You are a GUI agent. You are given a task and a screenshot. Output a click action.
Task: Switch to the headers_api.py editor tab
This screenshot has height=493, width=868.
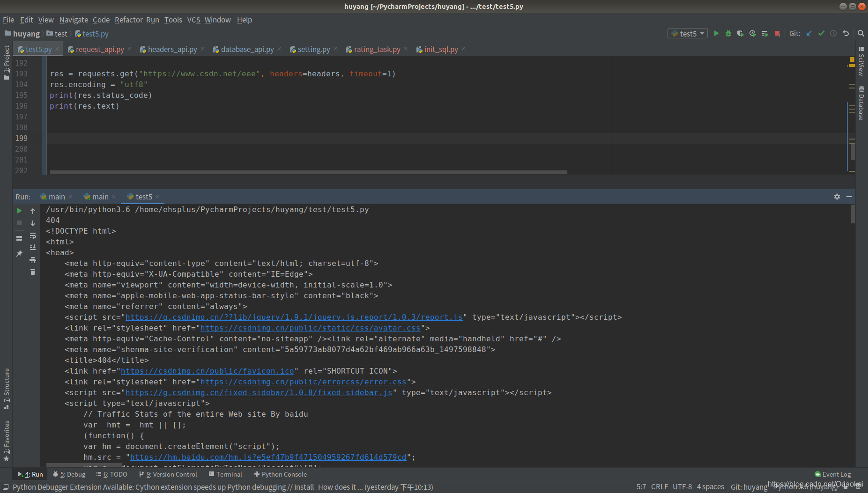click(x=171, y=49)
